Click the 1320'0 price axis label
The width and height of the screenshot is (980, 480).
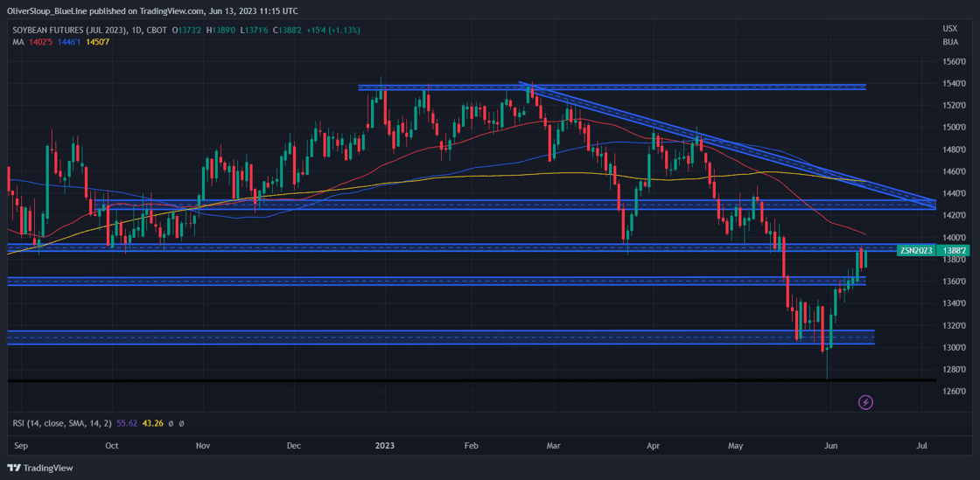click(955, 325)
